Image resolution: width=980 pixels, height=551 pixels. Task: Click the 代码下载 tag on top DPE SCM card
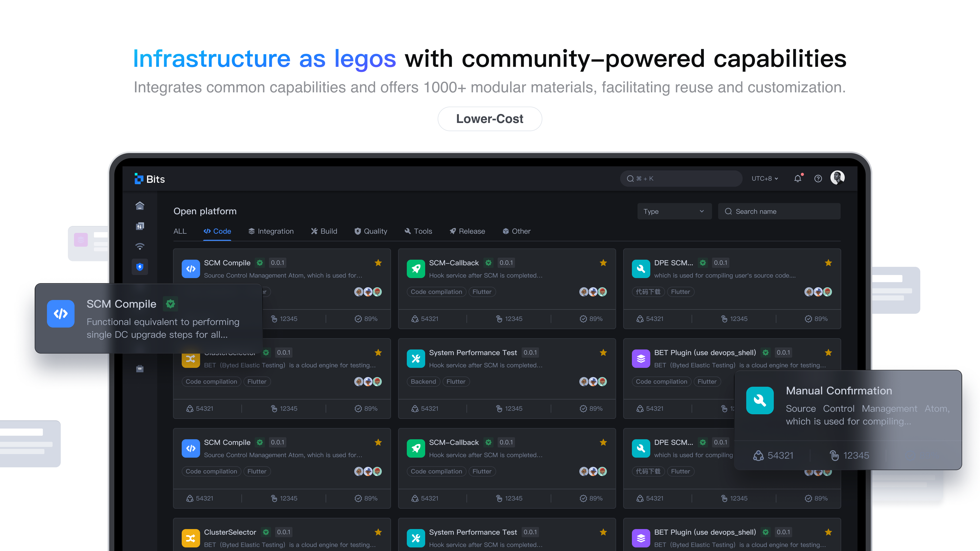point(648,292)
